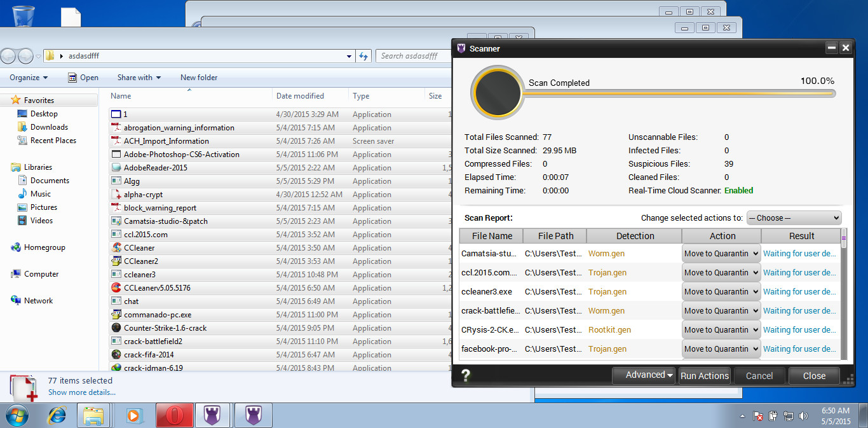Open action dropdown for Camatsia-stu row

[722, 253]
